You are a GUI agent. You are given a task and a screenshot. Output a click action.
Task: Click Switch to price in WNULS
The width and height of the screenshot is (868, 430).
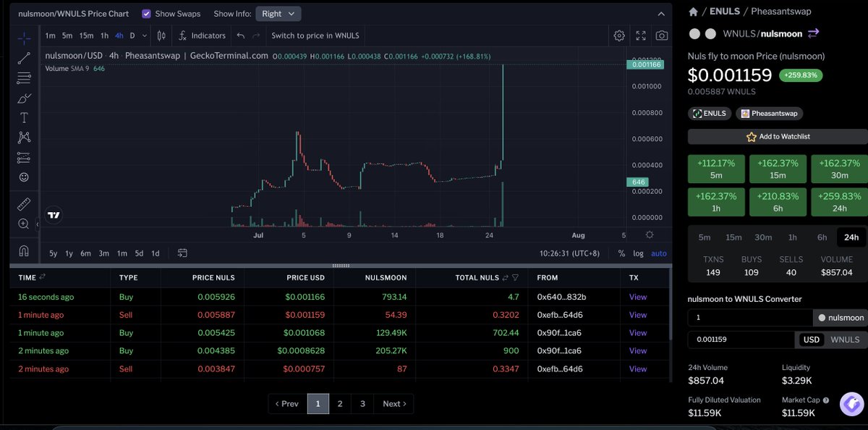[315, 35]
